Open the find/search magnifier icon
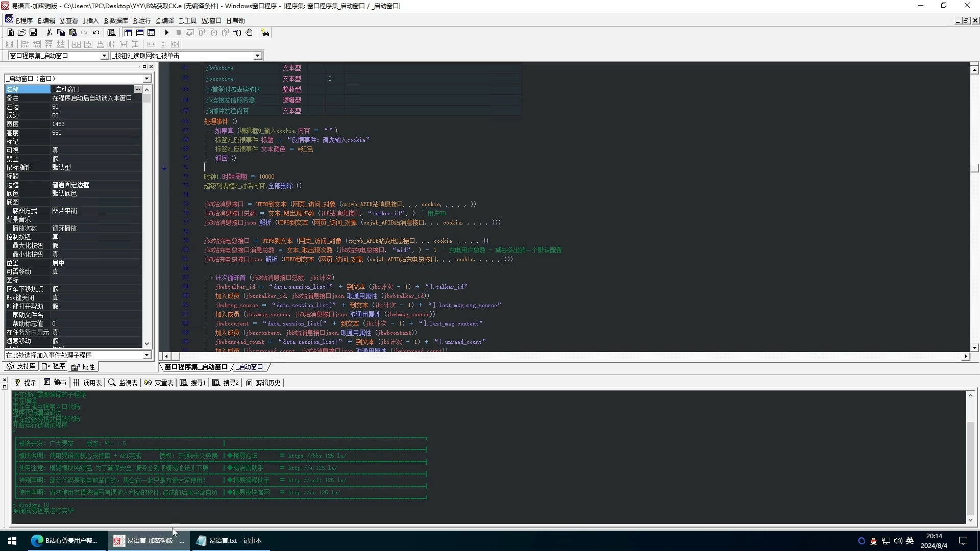 point(111,33)
